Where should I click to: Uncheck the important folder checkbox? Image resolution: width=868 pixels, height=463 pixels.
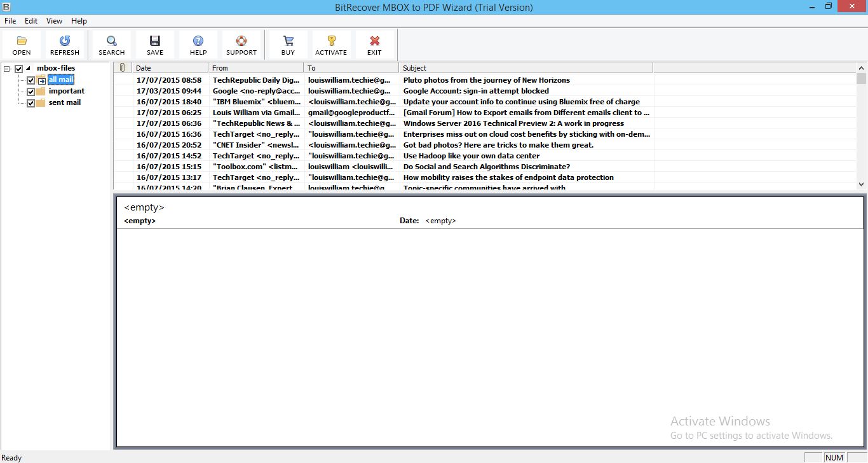(x=31, y=92)
